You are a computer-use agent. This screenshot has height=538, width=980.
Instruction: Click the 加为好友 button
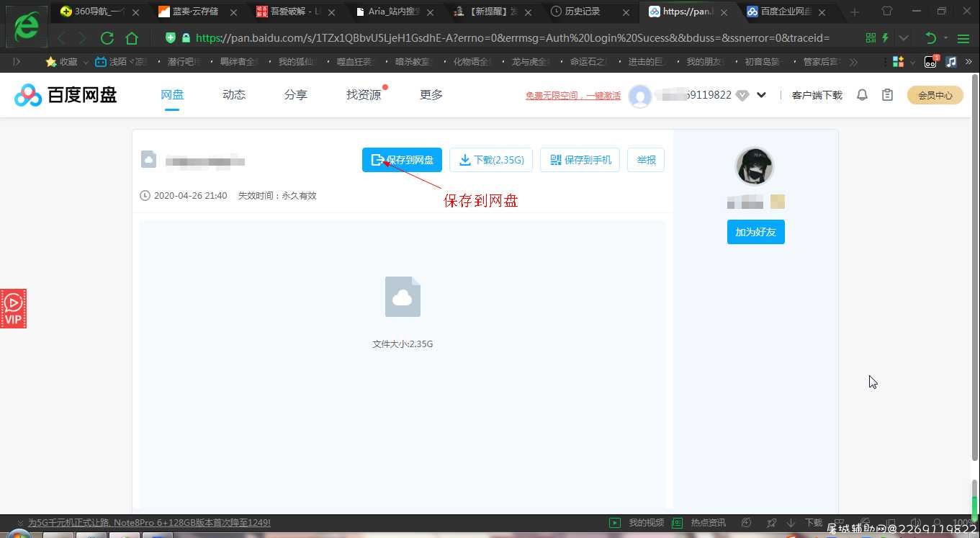755,232
